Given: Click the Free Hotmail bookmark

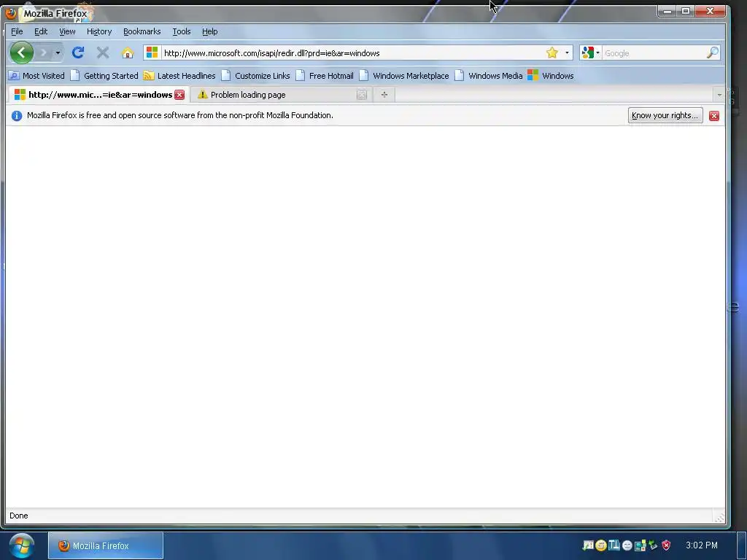Looking at the screenshot, I should click(325, 76).
